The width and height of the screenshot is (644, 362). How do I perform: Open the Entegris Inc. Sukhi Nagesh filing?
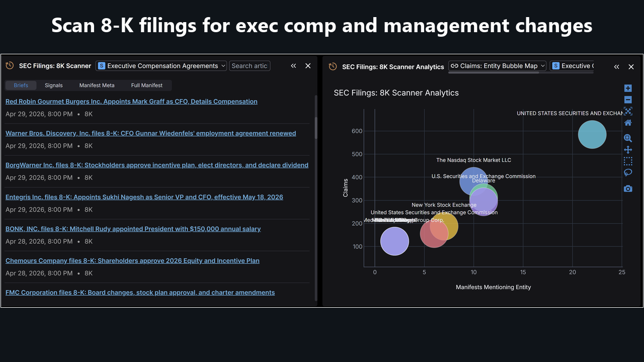(144, 197)
